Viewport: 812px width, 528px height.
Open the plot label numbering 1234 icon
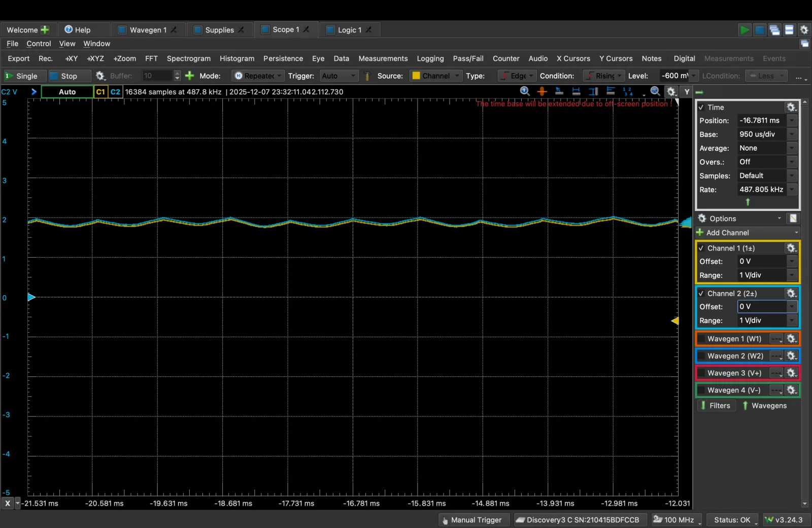coord(628,91)
